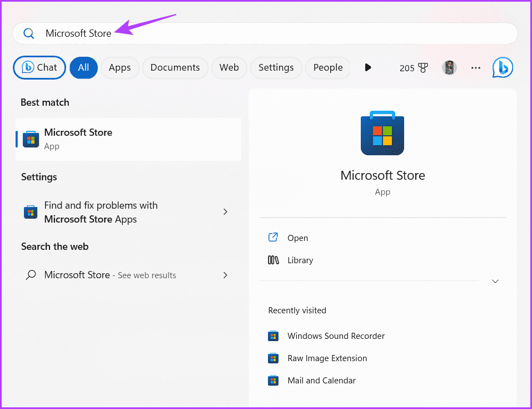This screenshot has width=532, height=409.
Task: Click the Search the web heading
Action: pos(54,247)
